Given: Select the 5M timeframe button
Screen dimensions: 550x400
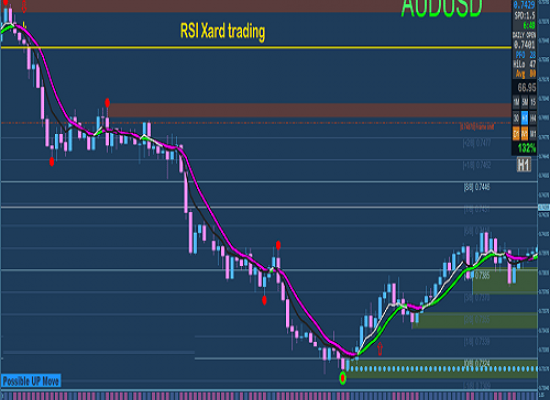Looking at the screenshot, I should (x=524, y=102).
